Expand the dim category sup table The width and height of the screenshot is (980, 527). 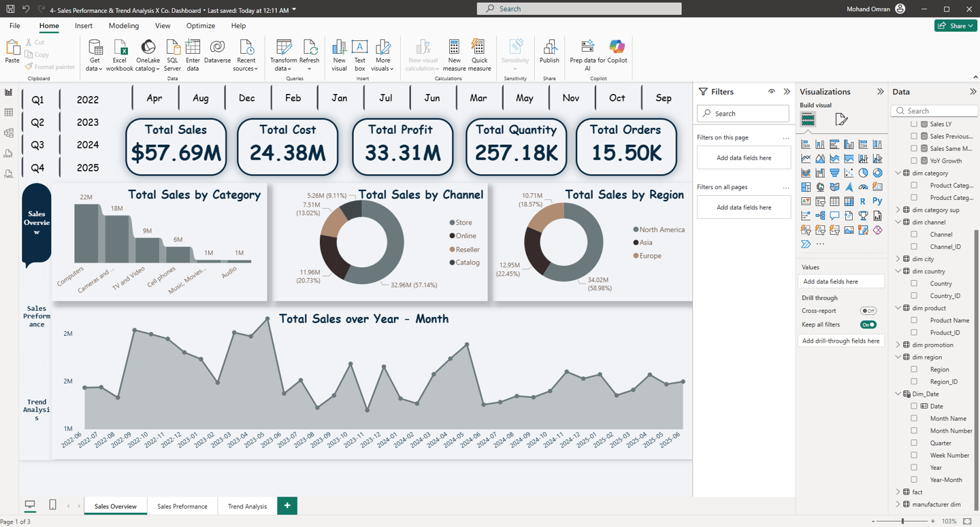[x=898, y=210]
